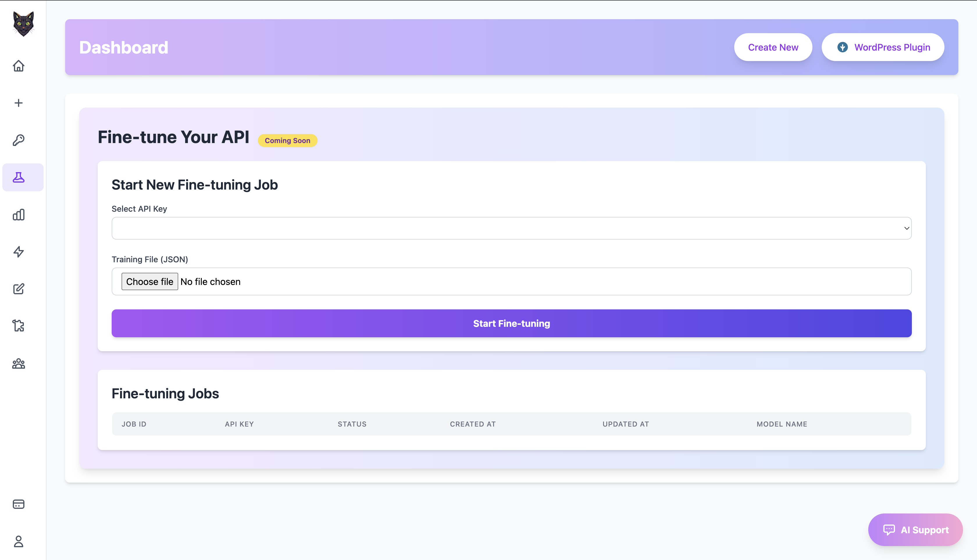The image size is (977, 560).
Task: Open the bar chart analytics icon
Action: (x=18, y=215)
